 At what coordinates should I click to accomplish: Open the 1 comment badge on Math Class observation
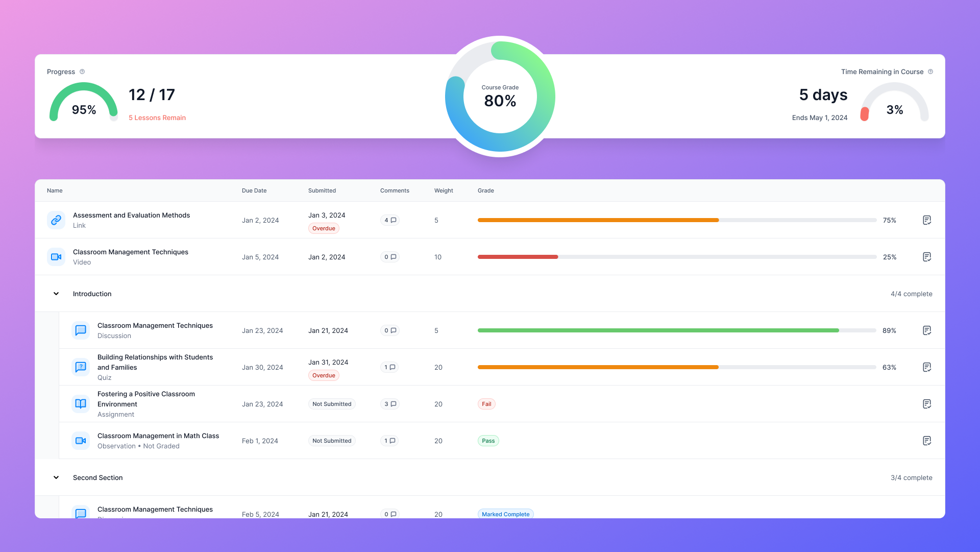click(389, 441)
